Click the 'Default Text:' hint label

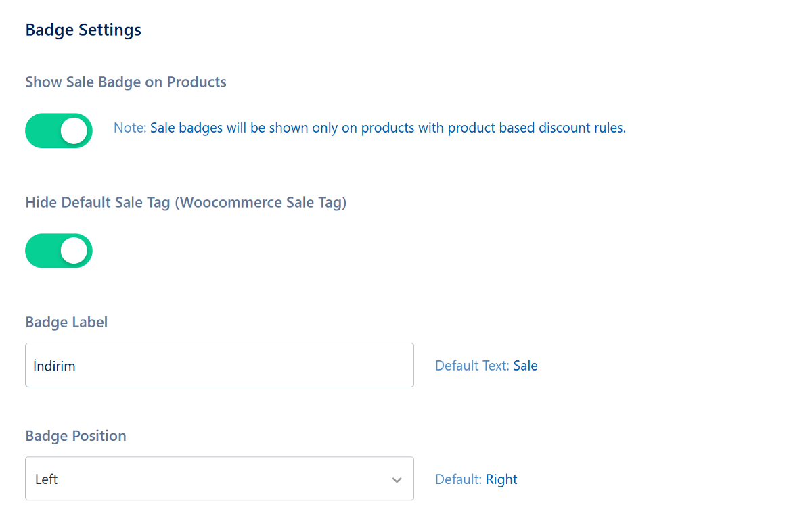[x=472, y=366]
